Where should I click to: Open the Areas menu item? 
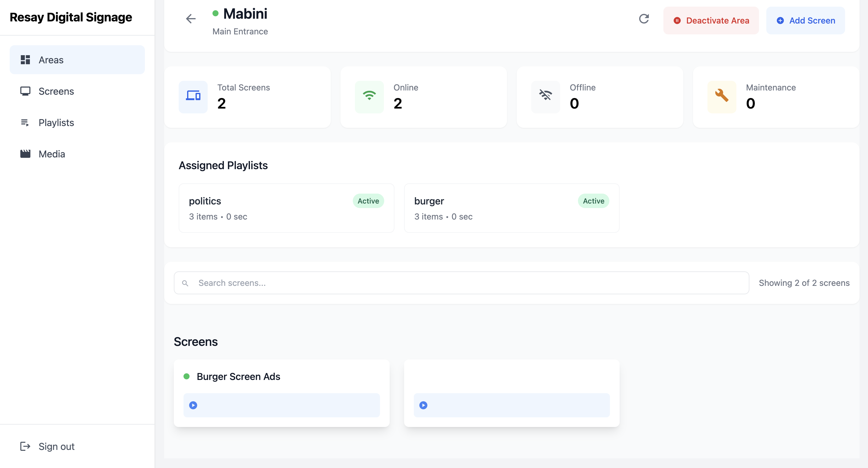click(x=77, y=60)
